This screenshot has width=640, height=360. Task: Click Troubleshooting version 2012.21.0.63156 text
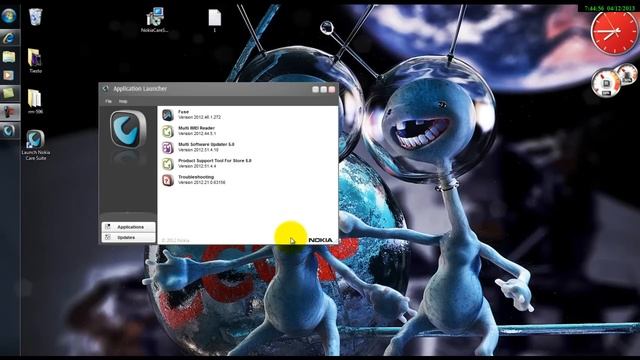[202, 183]
